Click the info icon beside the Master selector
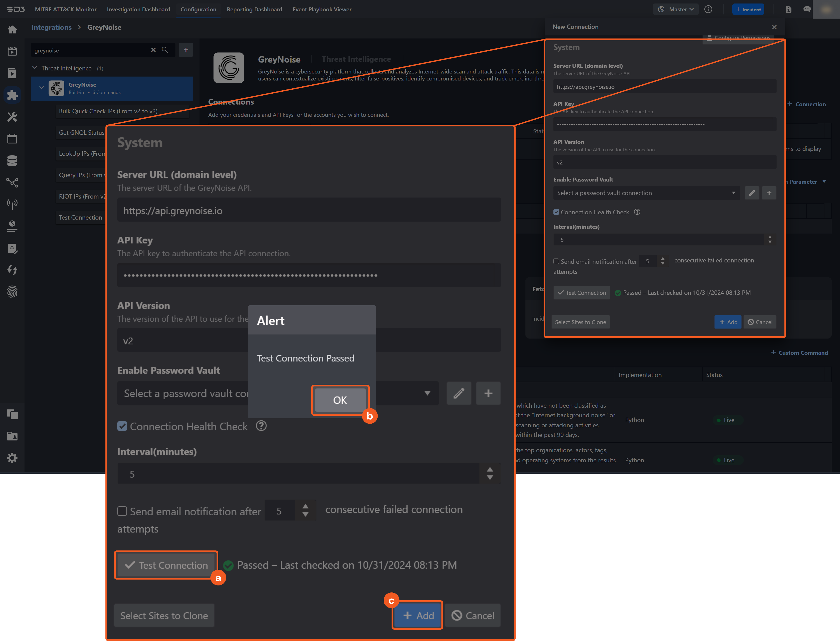The height and width of the screenshot is (641, 840). 709,9
